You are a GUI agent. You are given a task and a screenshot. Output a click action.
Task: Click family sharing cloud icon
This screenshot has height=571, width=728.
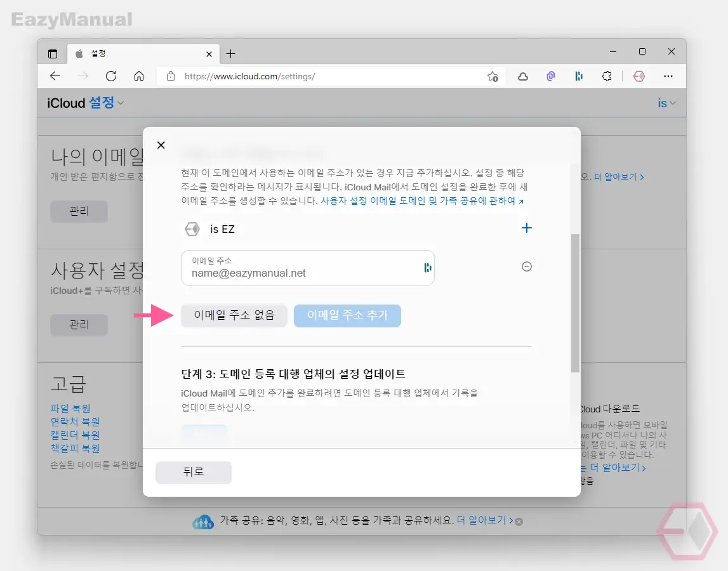pyautogui.click(x=203, y=522)
